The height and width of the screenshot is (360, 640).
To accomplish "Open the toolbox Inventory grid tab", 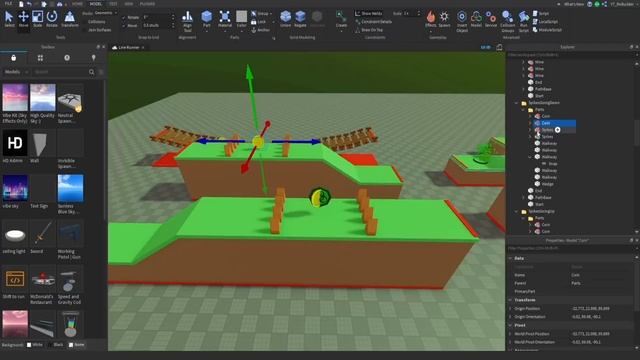I will click(40, 58).
